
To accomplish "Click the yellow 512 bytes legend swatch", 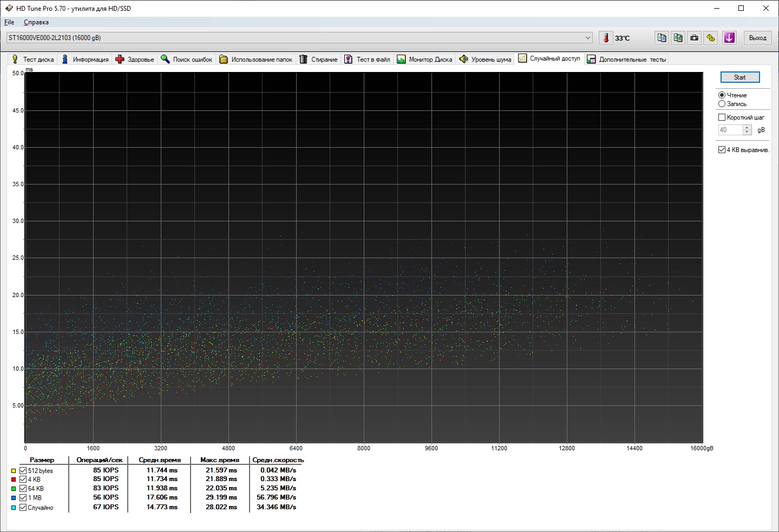I will (x=14, y=471).
